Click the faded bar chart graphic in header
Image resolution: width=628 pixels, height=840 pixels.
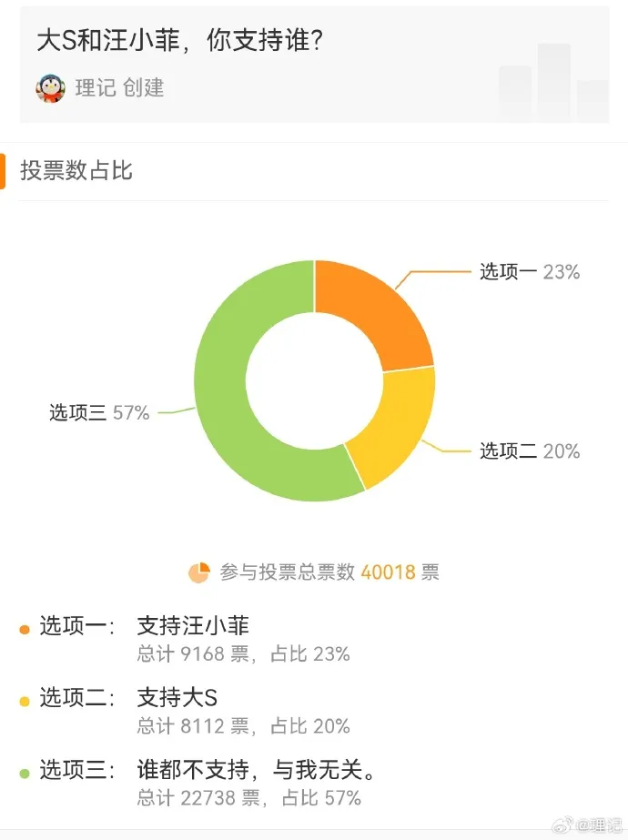pyautogui.click(x=553, y=81)
